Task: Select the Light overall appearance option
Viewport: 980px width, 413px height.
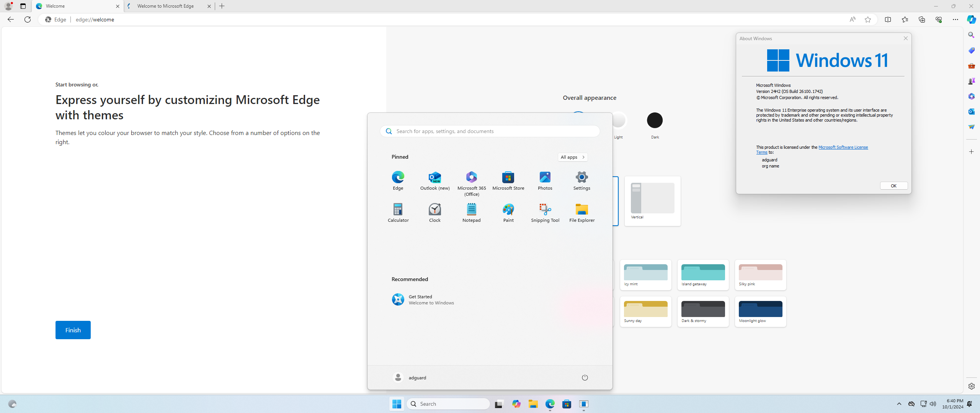Action: (x=619, y=120)
